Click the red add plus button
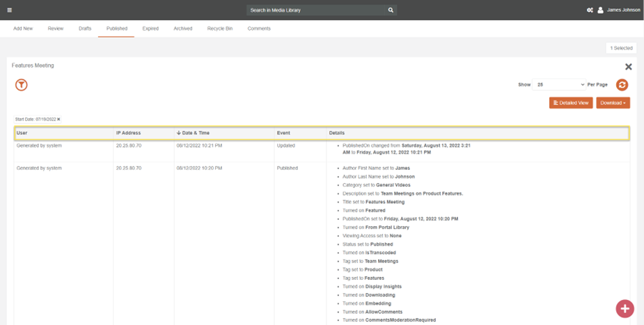 coord(625,308)
